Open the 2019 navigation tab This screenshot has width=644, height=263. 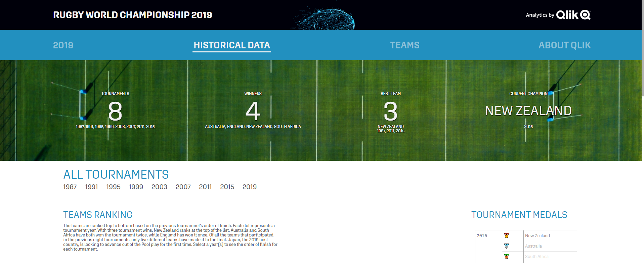(63, 45)
